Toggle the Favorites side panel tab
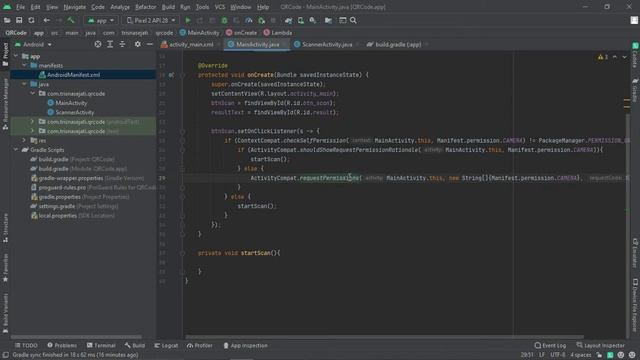The width and height of the screenshot is (640, 360). point(5,267)
